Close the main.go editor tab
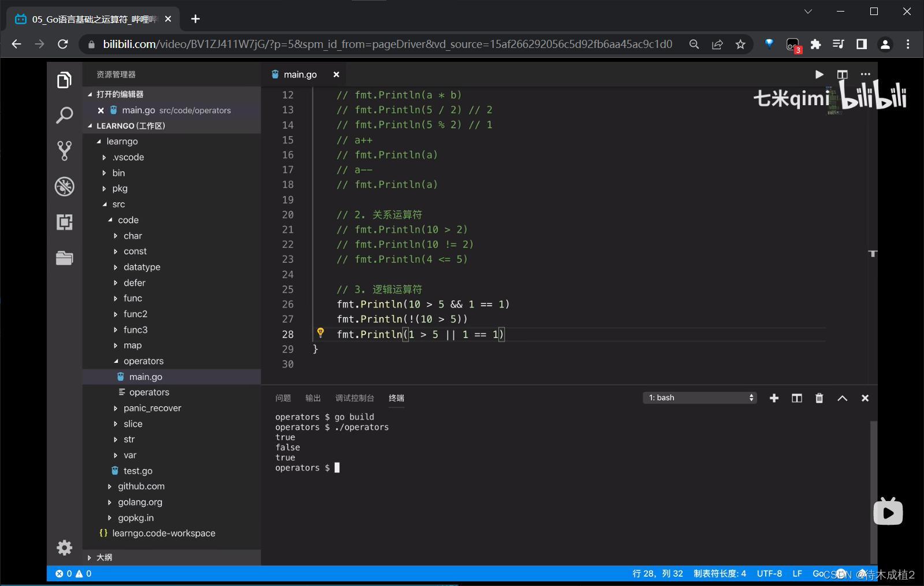Viewport: 924px width, 586px height. [336, 75]
